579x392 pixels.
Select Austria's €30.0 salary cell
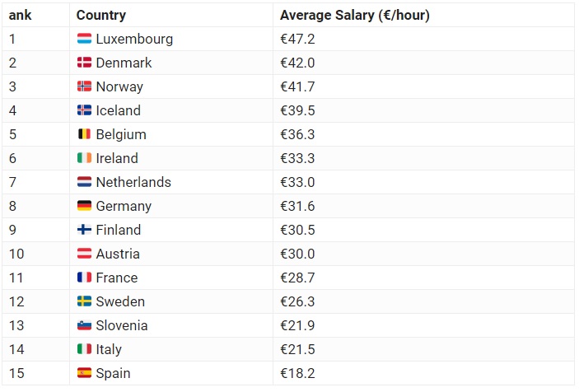(297, 254)
